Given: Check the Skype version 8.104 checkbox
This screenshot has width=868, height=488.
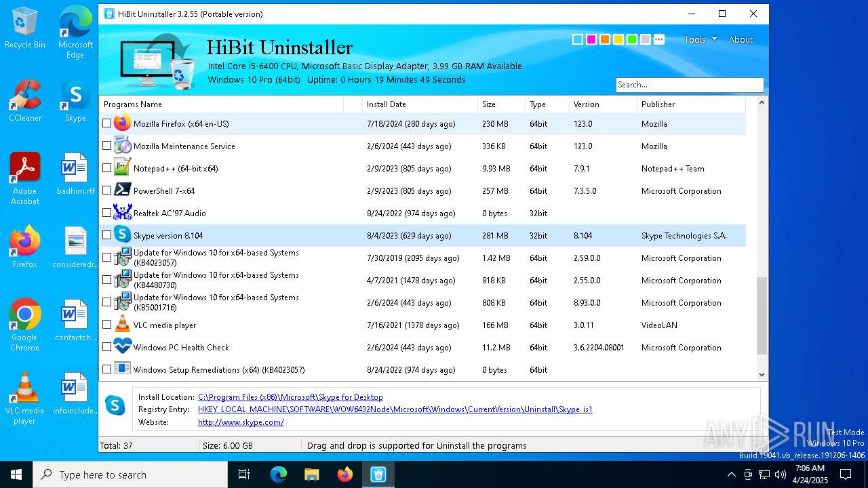Looking at the screenshot, I should click(x=106, y=235).
